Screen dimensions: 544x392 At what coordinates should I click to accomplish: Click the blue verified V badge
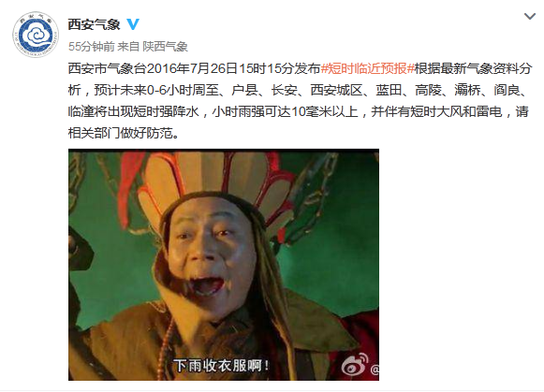pos(133,24)
